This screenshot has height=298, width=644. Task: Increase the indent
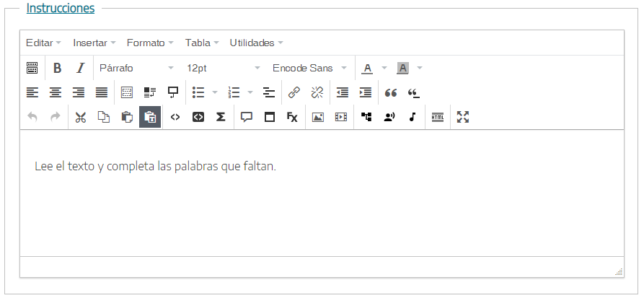365,92
